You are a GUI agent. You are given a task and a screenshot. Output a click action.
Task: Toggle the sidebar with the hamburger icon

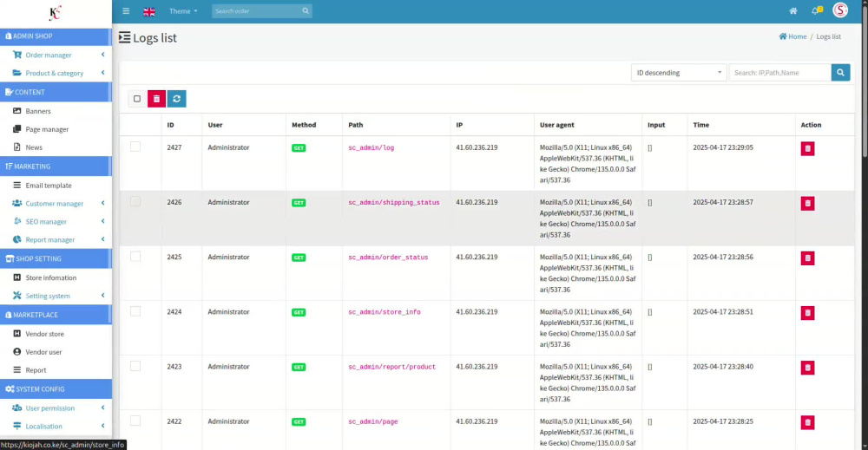click(x=126, y=11)
